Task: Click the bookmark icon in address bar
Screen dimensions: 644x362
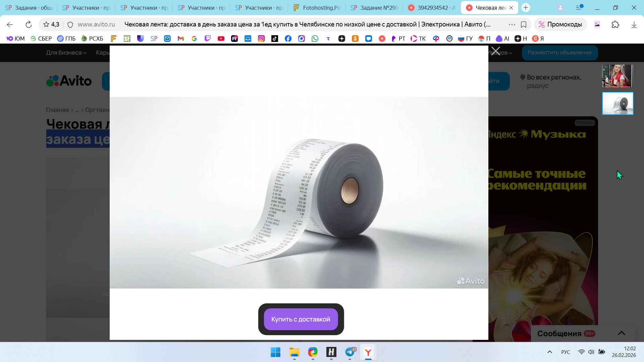Action: (x=523, y=24)
